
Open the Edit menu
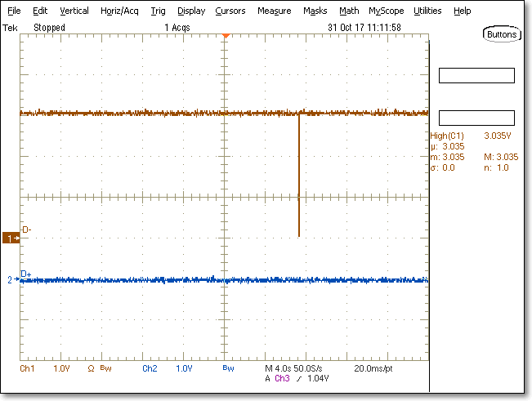coord(40,11)
